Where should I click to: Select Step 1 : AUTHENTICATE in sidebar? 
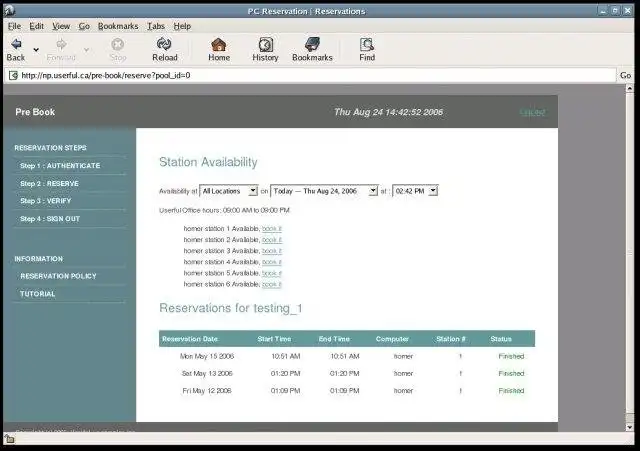click(x=60, y=166)
